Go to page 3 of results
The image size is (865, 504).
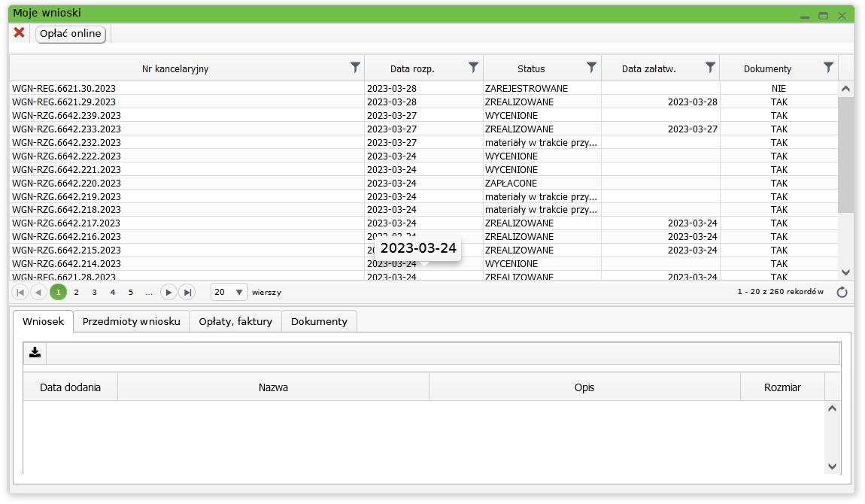pos(94,293)
